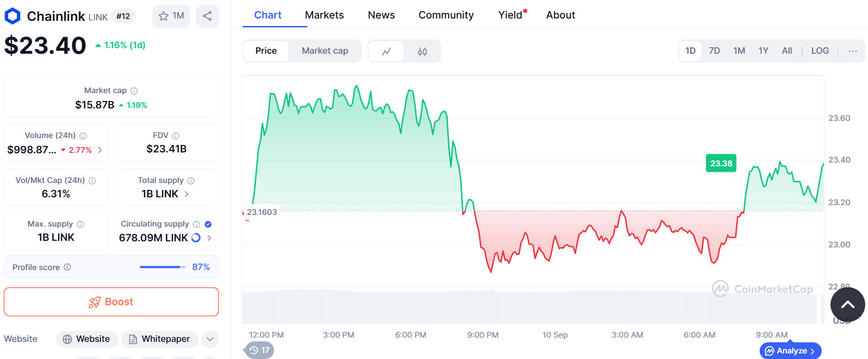The height and width of the screenshot is (359, 868).
Task: Open the Whitepaper link
Action: [160, 339]
